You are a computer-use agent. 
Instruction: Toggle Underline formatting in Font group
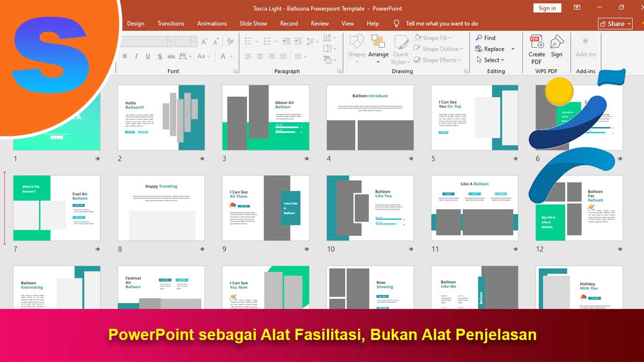(x=148, y=56)
